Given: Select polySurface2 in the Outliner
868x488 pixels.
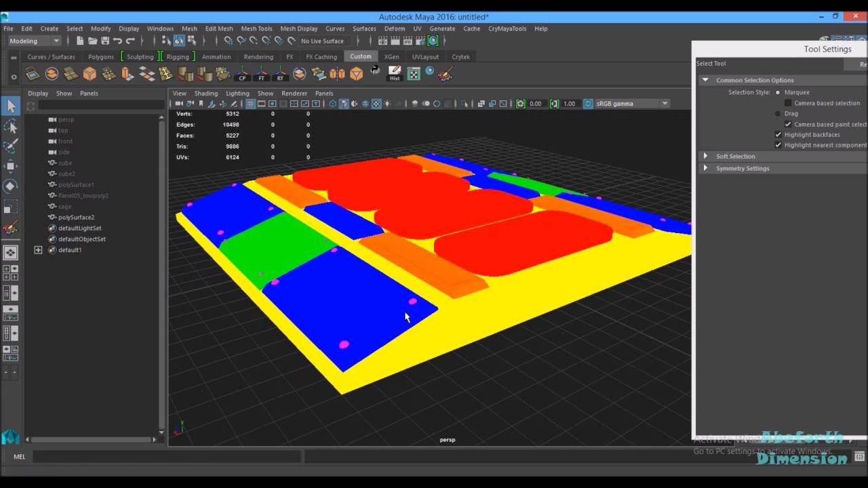Looking at the screenshot, I should [76, 218].
